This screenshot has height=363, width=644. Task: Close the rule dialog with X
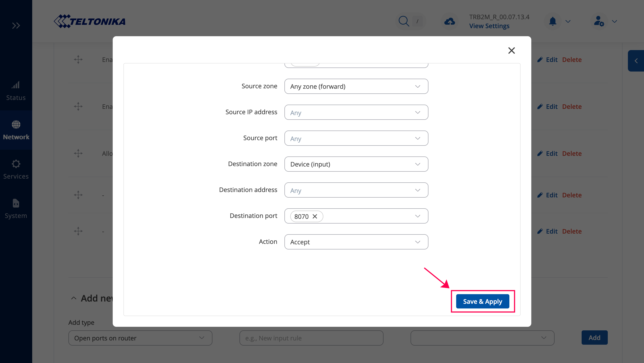(x=511, y=51)
